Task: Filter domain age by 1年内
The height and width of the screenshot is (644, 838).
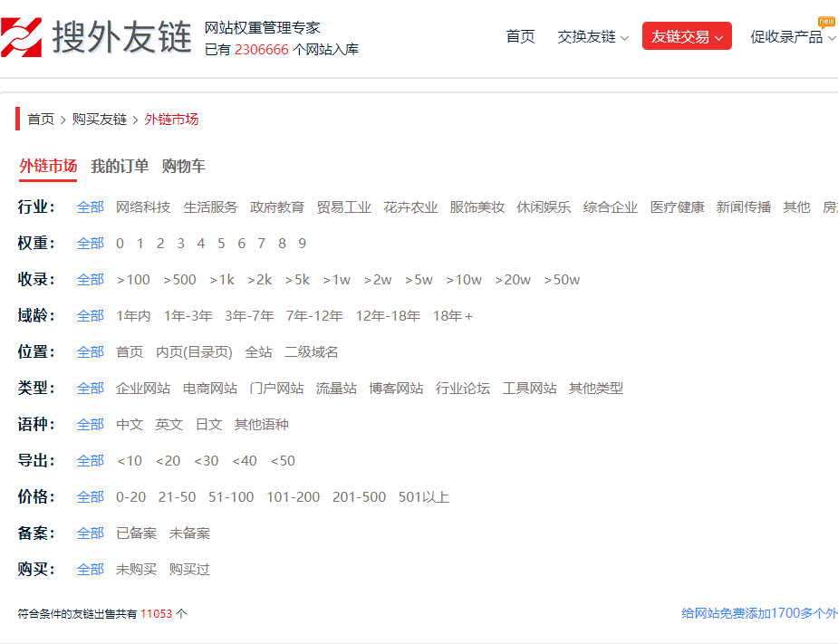Action: point(133,316)
